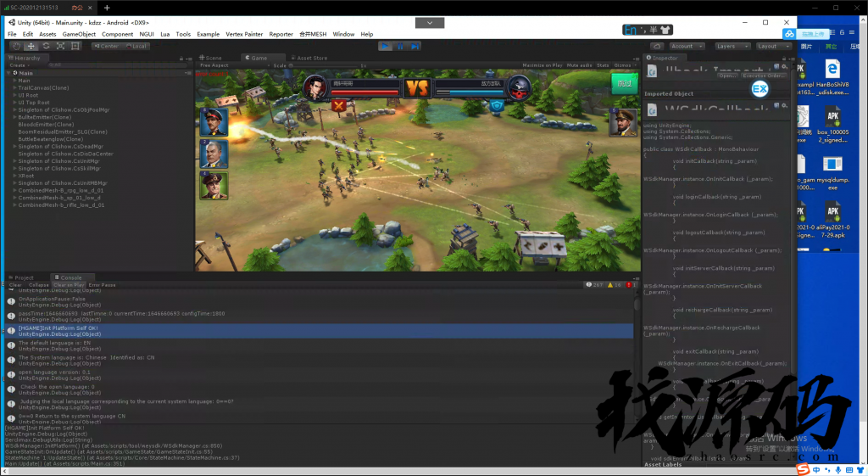Click the Hierarchy search field
This screenshot has height=476, width=868.
pyautogui.click(x=116, y=65)
